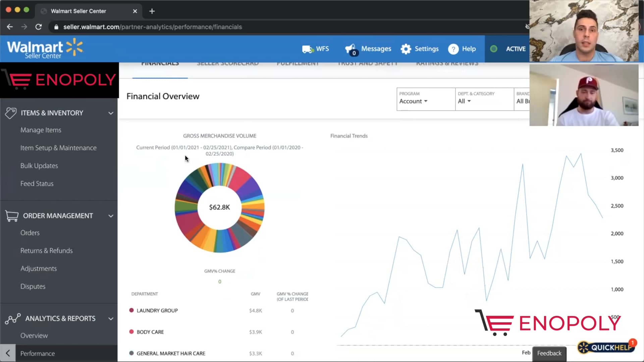Click the Feedback button
644x362 pixels.
549,353
